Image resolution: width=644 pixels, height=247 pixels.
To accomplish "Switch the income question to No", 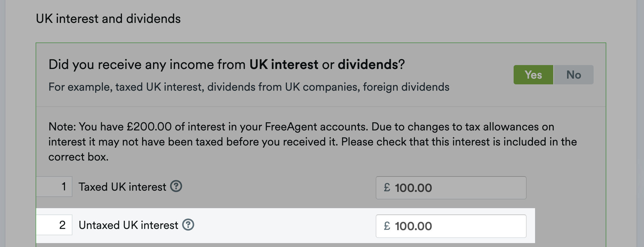I will (x=574, y=75).
